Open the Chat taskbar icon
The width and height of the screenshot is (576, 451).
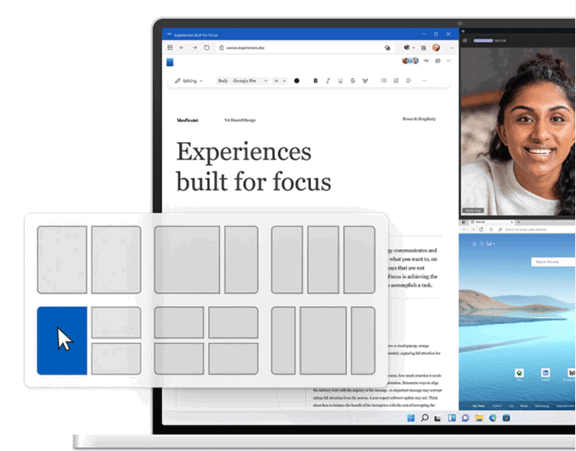tap(465, 418)
